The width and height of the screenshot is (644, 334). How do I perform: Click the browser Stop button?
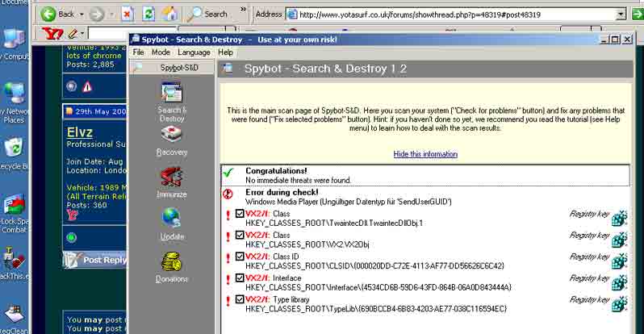[128, 14]
